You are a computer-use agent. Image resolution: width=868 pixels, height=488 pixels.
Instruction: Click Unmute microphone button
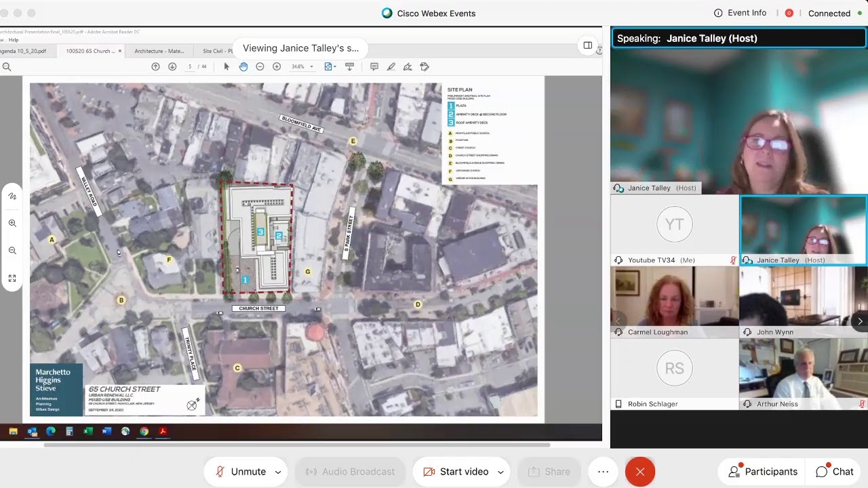241,472
